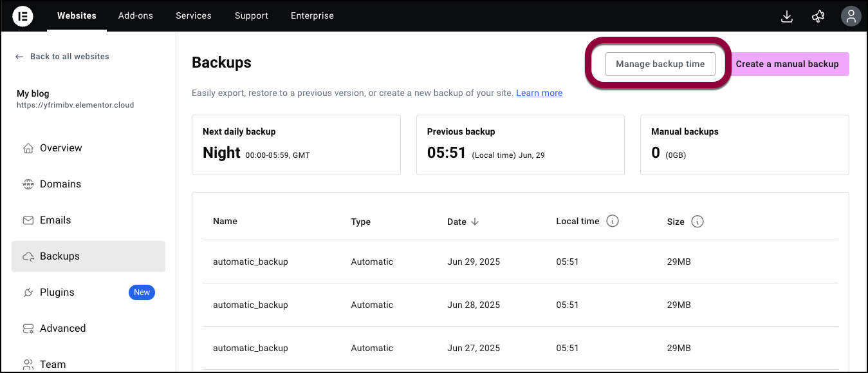Image resolution: width=868 pixels, height=373 pixels.
Task: Open the announcements megaphone icon
Action: (818, 16)
